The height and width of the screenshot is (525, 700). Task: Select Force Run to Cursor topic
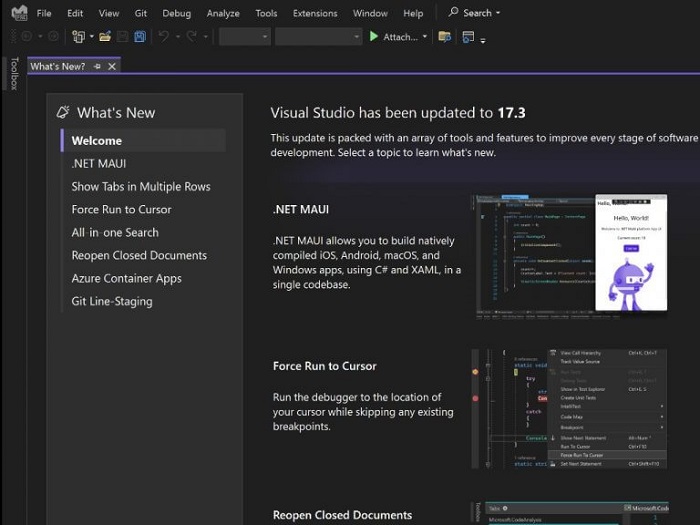tap(121, 209)
